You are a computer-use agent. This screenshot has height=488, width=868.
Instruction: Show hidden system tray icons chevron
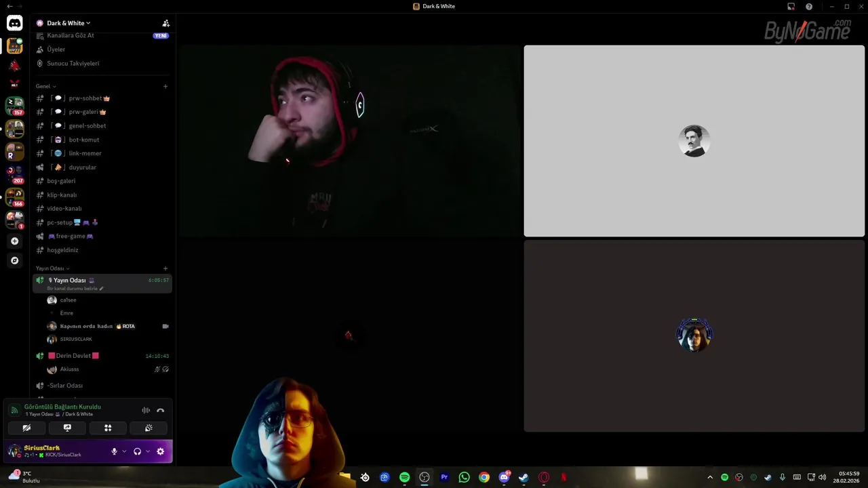(710, 477)
